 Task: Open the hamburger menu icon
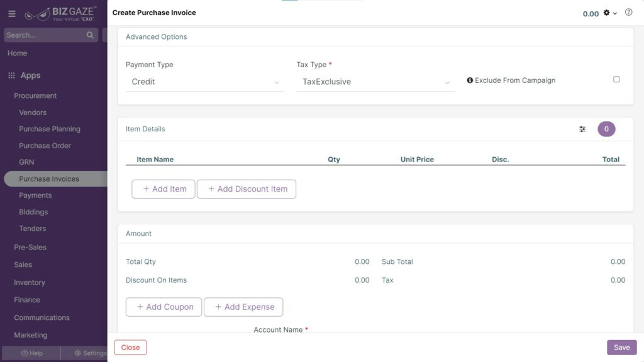click(x=12, y=14)
